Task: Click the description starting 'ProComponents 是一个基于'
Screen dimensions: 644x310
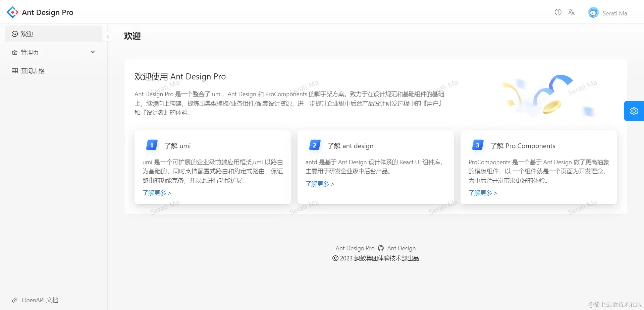Action: coord(539,171)
